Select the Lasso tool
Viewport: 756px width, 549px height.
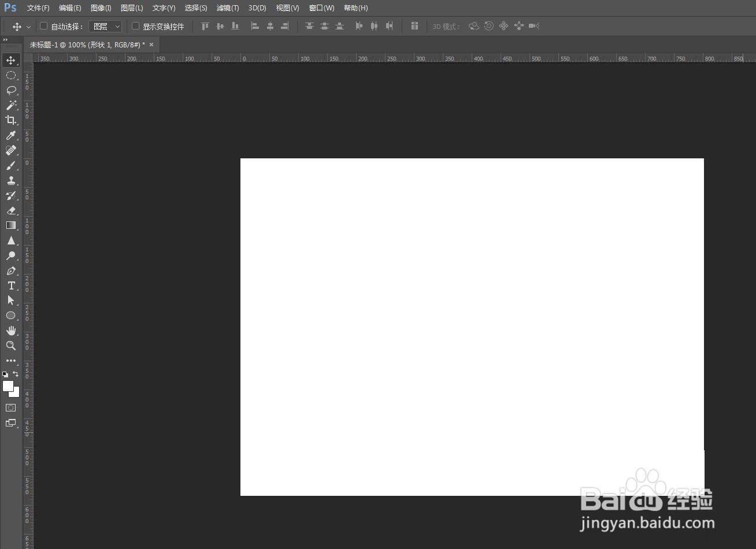click(11, 90)
